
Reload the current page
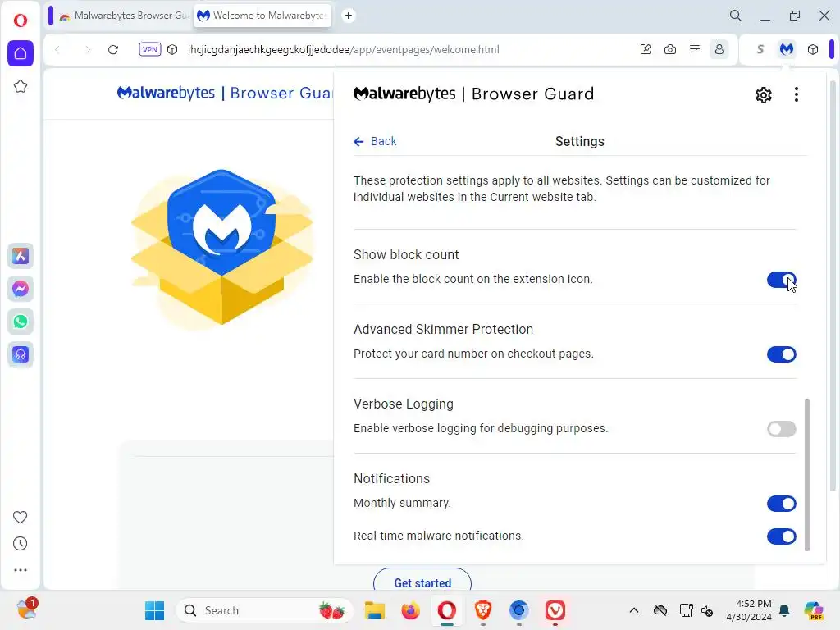tap(112, 49)
